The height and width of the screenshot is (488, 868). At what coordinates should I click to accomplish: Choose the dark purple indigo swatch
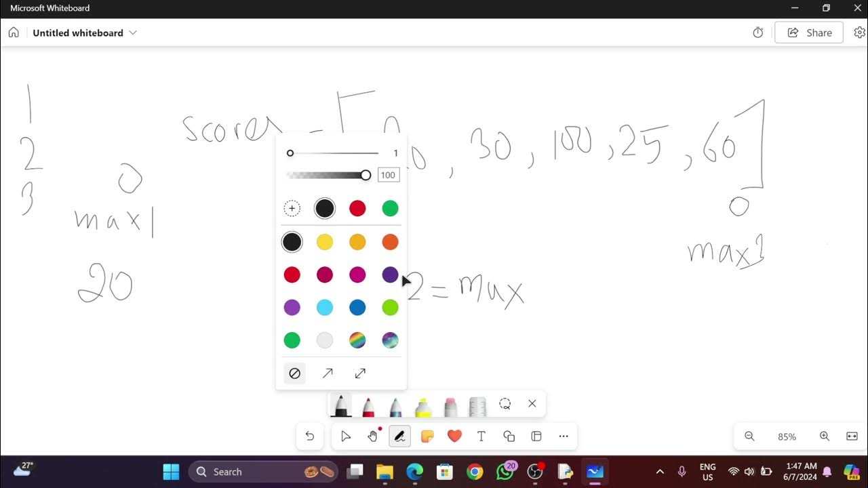click(390, 274)
